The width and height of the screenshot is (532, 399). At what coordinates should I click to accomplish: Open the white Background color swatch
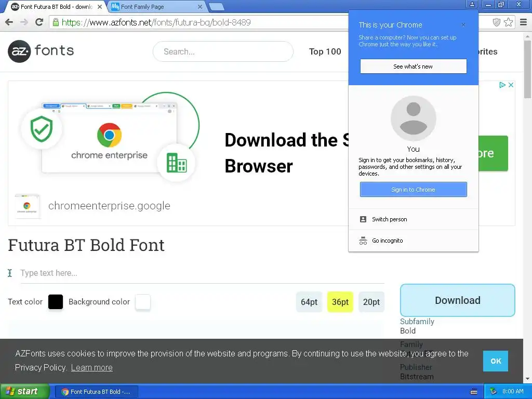143,302
